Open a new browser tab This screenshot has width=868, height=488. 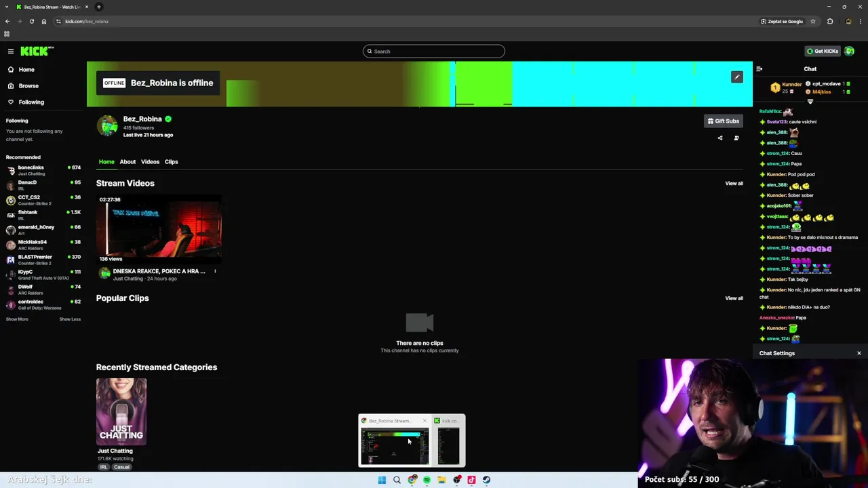[98, 7]
